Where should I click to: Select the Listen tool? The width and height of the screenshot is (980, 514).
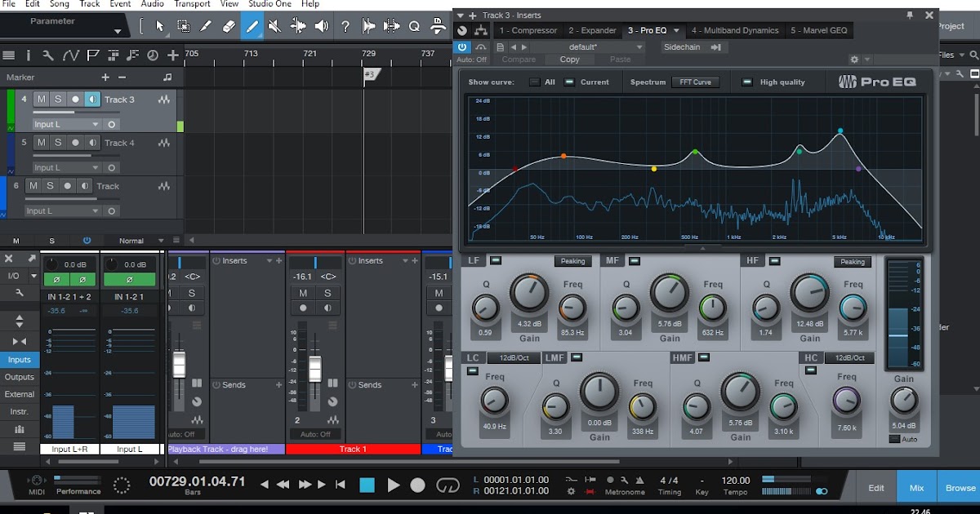[319, 24]
